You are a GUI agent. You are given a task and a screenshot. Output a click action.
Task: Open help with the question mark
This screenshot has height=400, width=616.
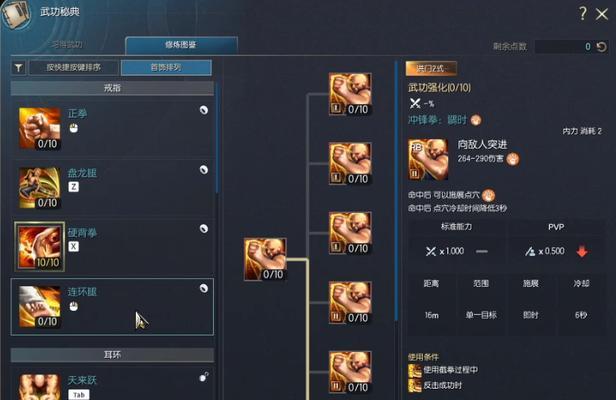coord(583,14)
